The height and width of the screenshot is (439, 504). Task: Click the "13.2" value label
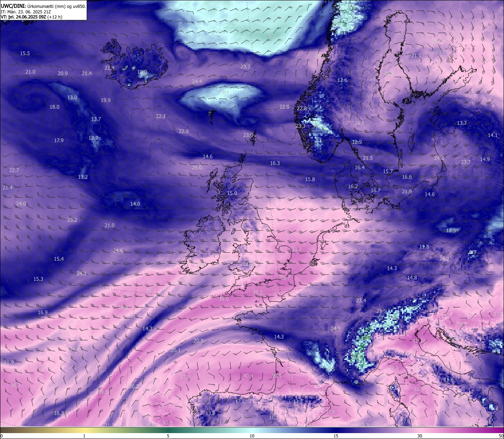click(x=83, y=177)
